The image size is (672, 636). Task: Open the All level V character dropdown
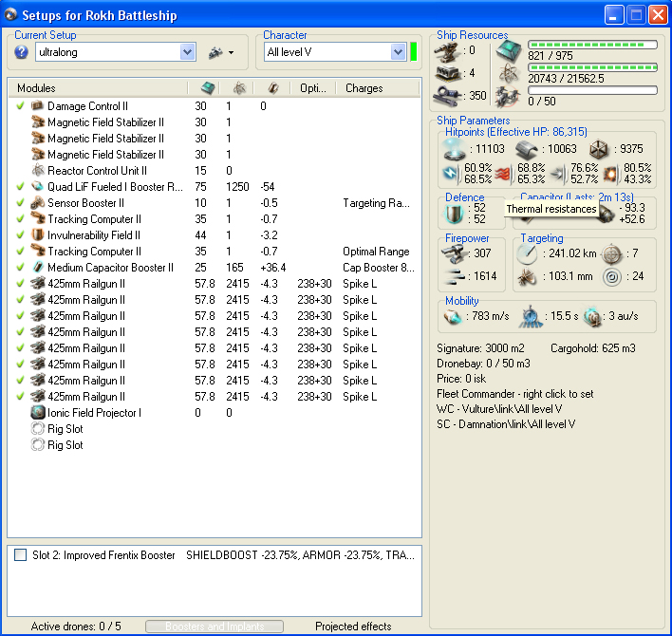(398, 52)
